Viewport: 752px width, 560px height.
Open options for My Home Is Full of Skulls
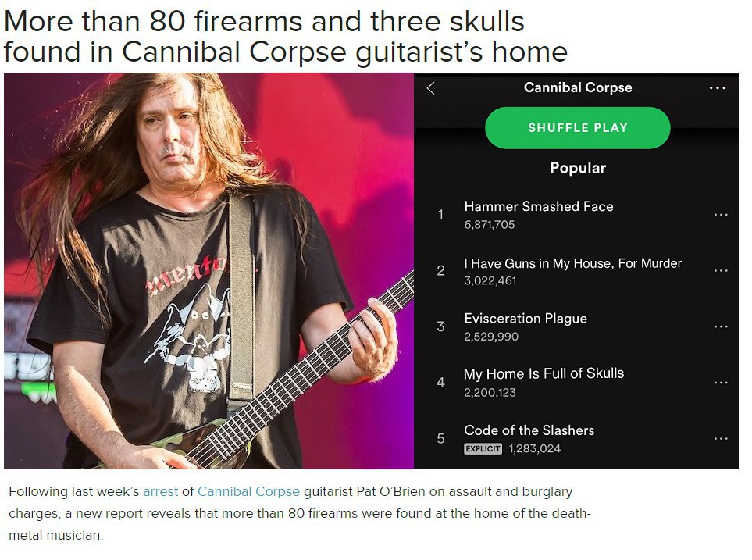click(721, 383)
